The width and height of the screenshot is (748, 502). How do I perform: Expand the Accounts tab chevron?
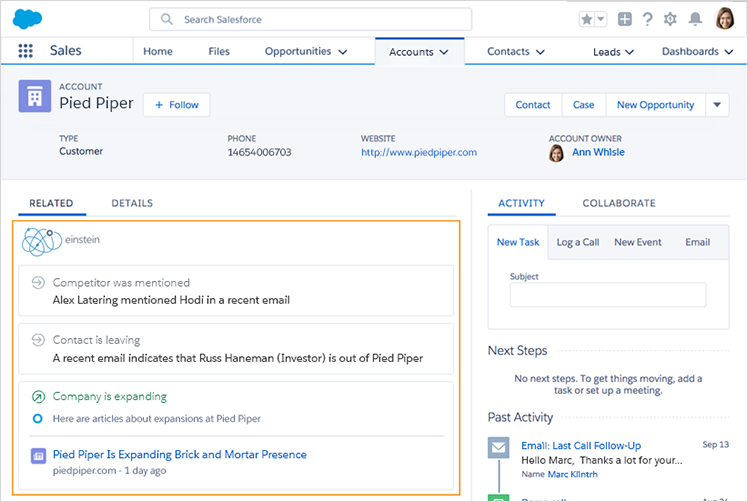click(444, 52)
